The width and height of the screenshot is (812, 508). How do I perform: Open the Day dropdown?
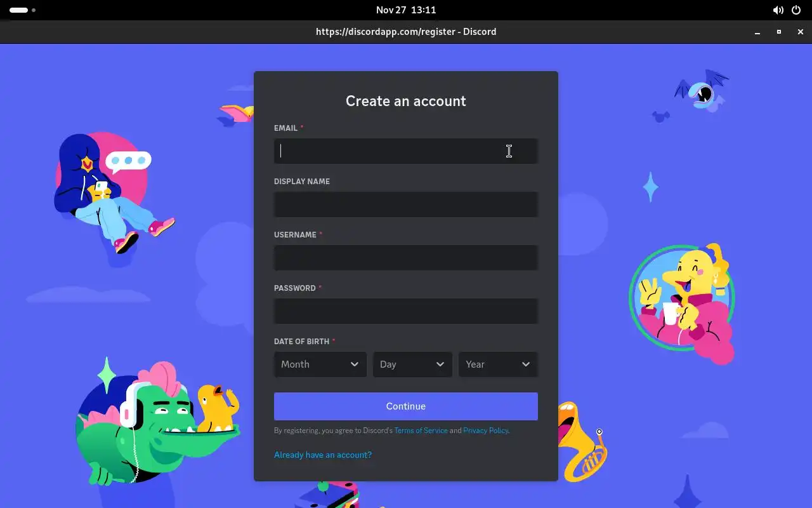(412, 364)
